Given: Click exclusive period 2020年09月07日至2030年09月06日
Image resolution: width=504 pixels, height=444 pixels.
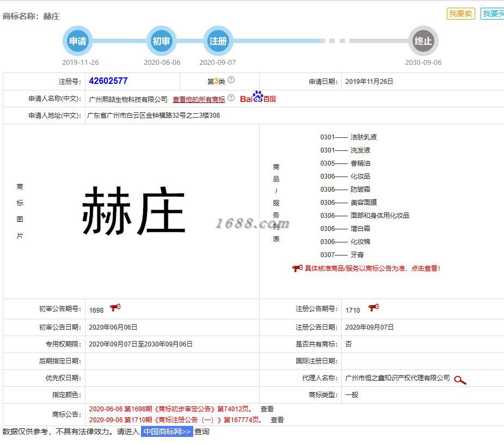Looking at the screenshot, I should [x=140, y=344].
